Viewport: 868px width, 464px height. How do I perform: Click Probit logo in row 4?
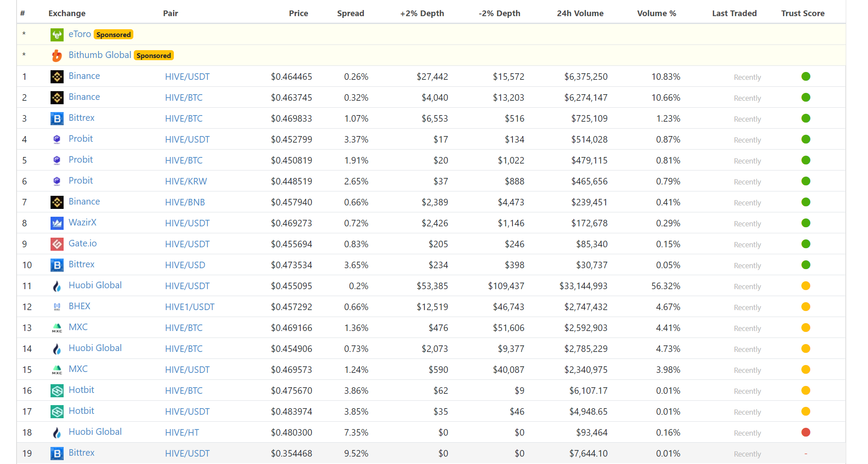point(57,140)
